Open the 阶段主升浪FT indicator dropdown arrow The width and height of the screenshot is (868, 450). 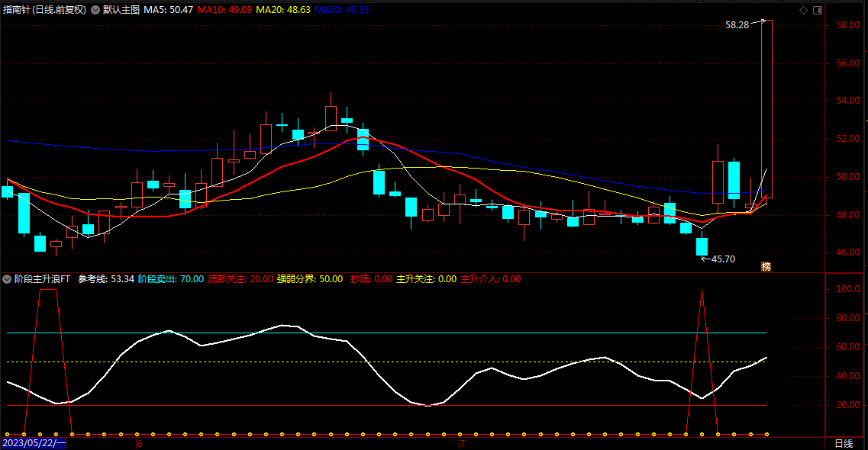(7, 279)
